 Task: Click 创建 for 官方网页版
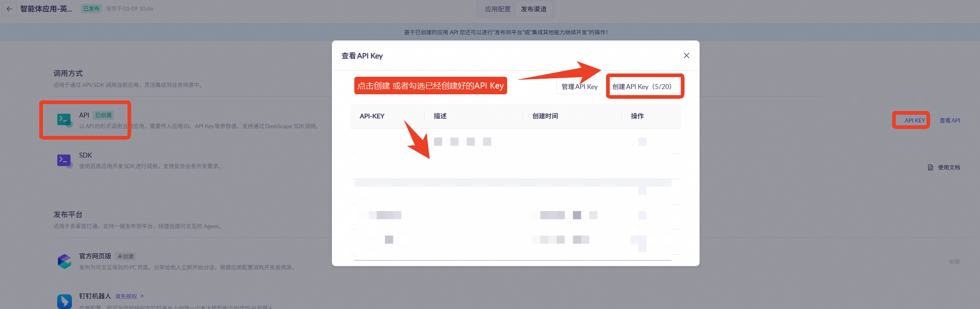(954, 262)
